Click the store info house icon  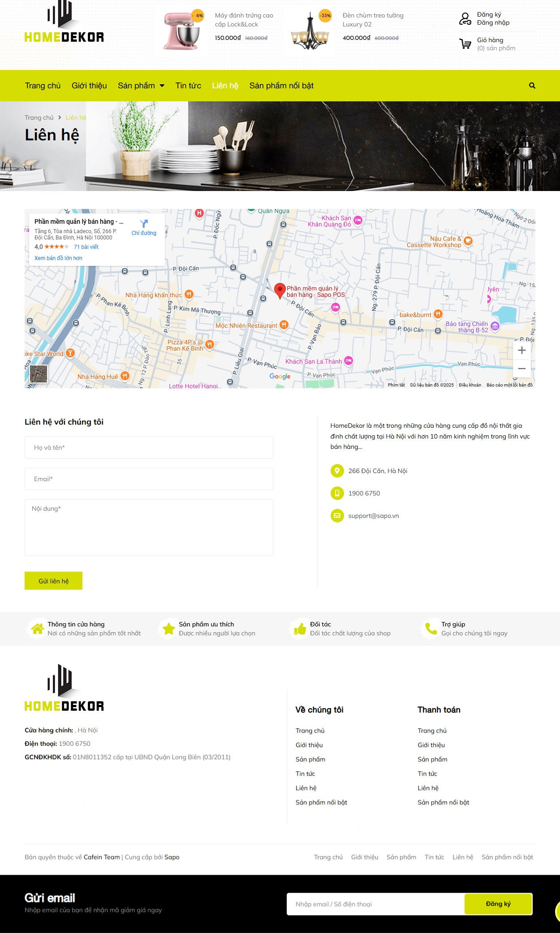point(37,629)
